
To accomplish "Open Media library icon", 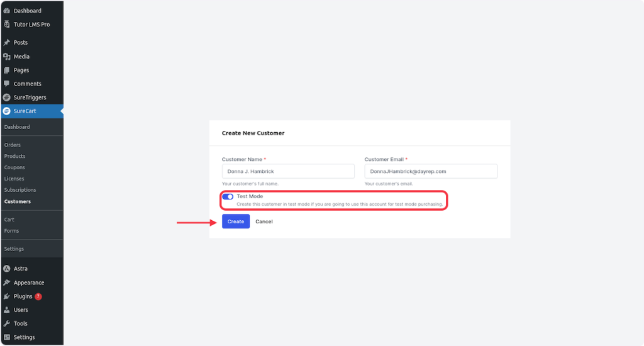I will click(x=6, y=57).
